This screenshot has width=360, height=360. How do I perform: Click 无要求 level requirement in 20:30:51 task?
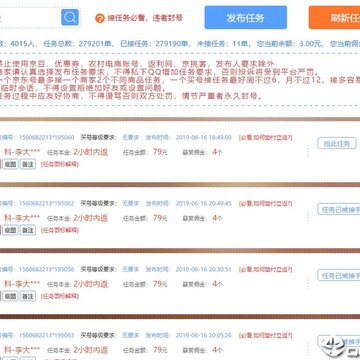130,269
